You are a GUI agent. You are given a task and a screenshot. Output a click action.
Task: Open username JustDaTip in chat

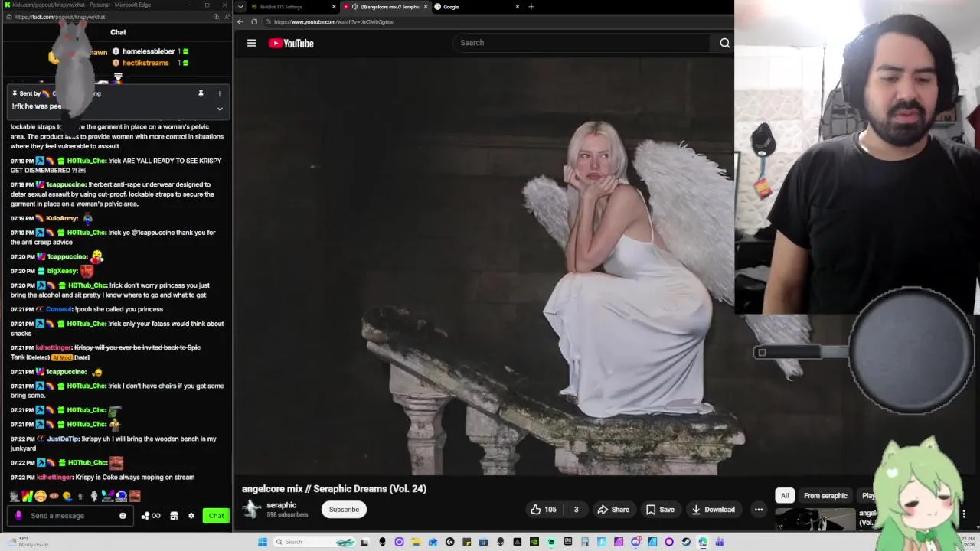[x=63, y=439]
